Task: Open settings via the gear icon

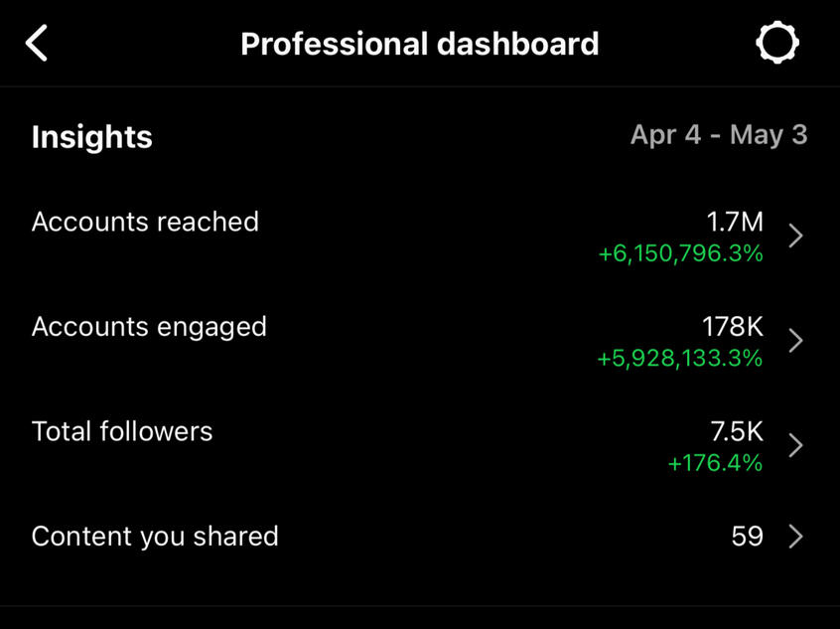Action: coord(776,44)
